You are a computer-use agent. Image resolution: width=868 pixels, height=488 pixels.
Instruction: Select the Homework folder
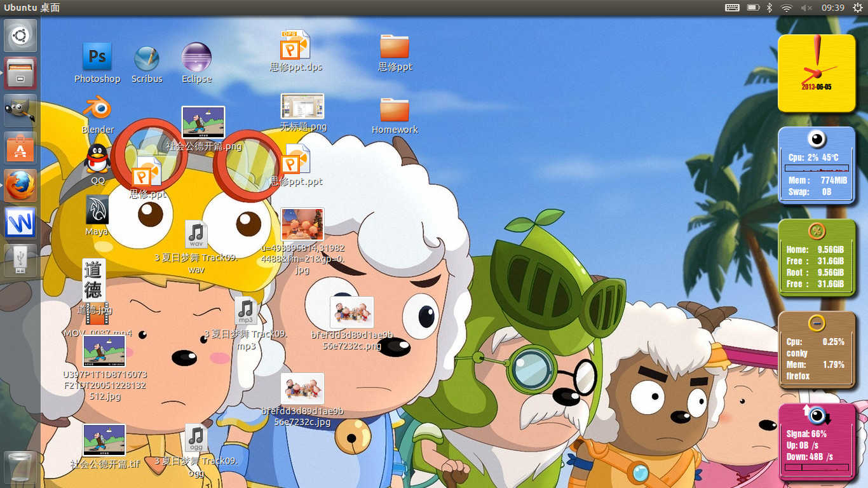395,109
